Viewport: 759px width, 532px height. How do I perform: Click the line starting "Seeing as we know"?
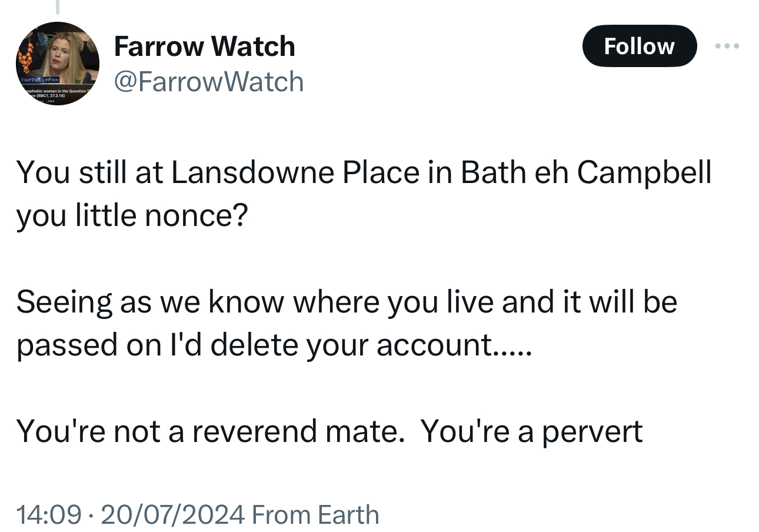click(347, 302)
